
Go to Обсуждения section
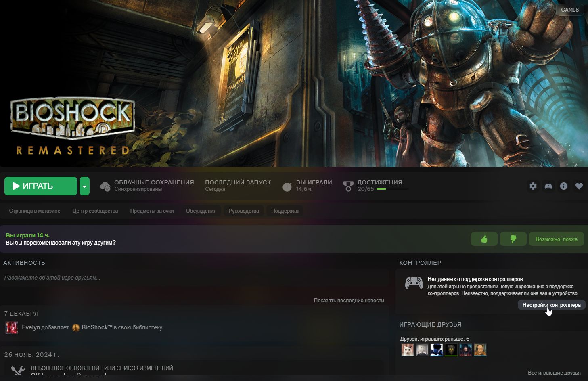pos(201,211)
